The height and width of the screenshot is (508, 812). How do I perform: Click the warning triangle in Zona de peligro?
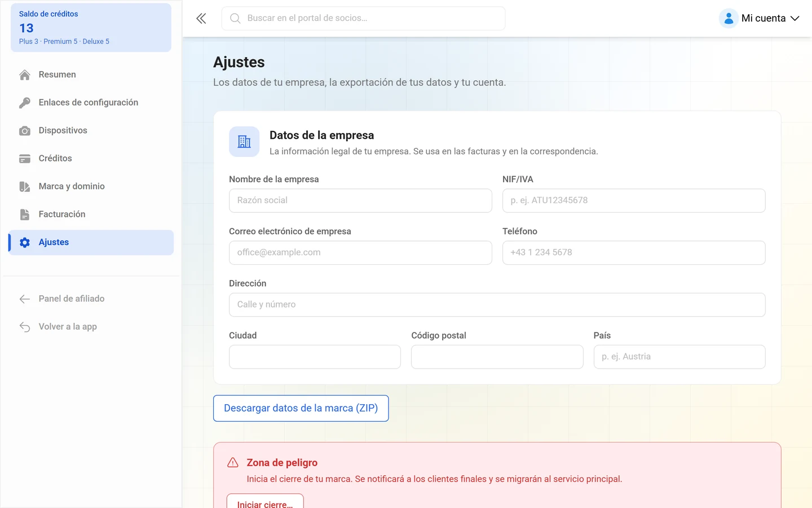pyautogui.click(x=233, y=463)
